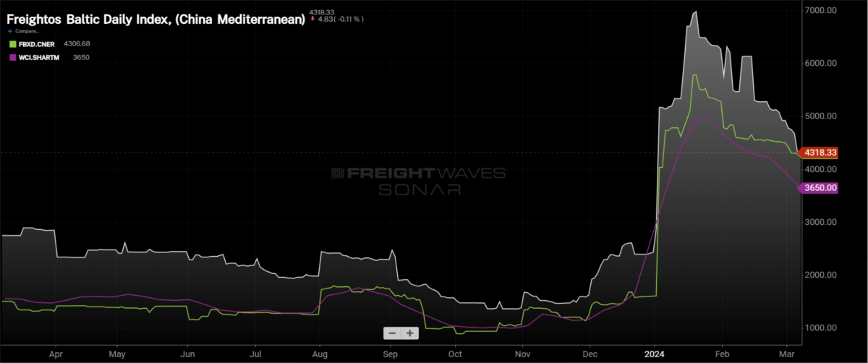Click the Apr label on the time axis
This screenshot has width=868, height=363.
click(57, 355)
